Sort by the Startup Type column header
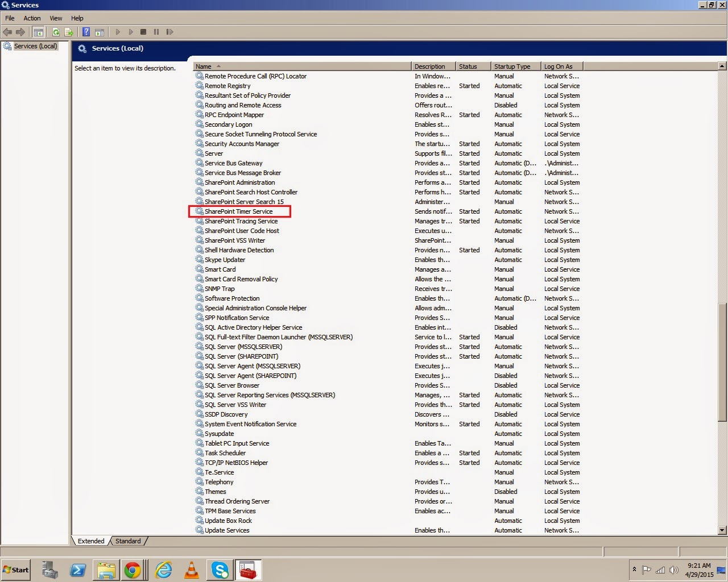 516,66
